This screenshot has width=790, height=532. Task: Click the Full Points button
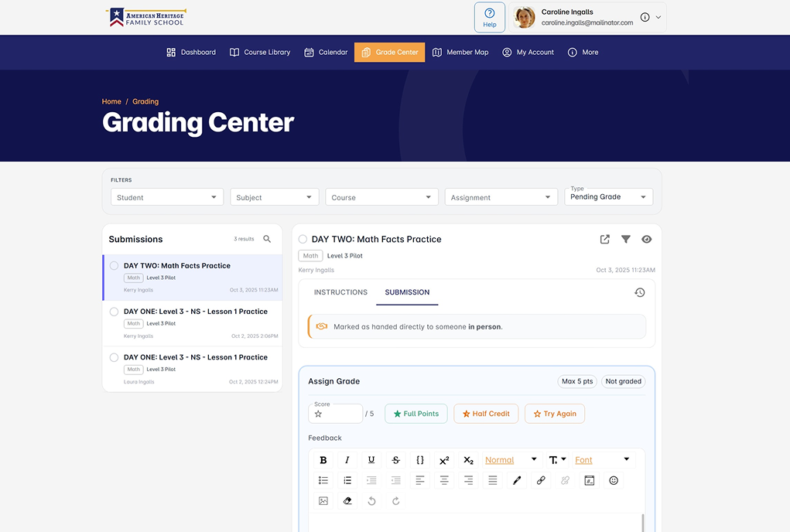click(416, 414)
